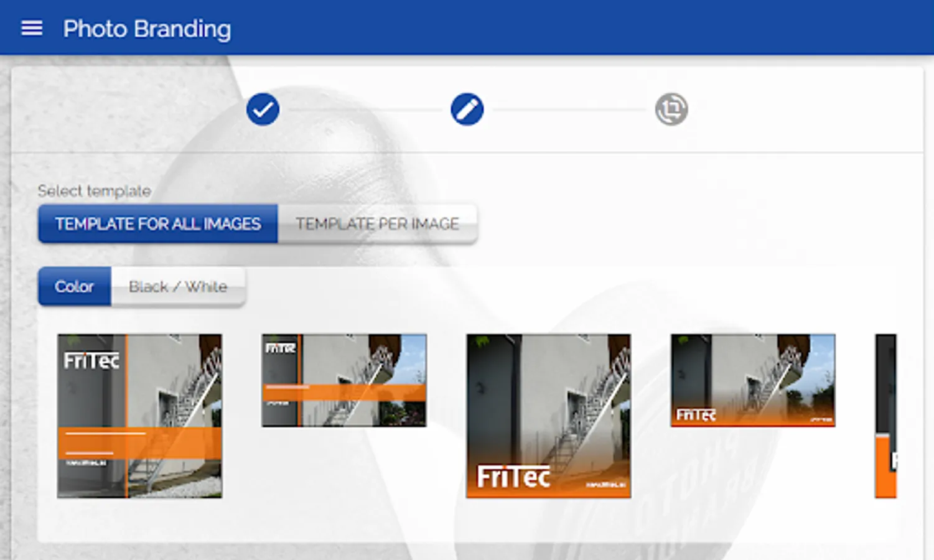The image size is (934, 560).
Task: Click the progress line between check and pencil steps
Action: (x=365, y=110)
